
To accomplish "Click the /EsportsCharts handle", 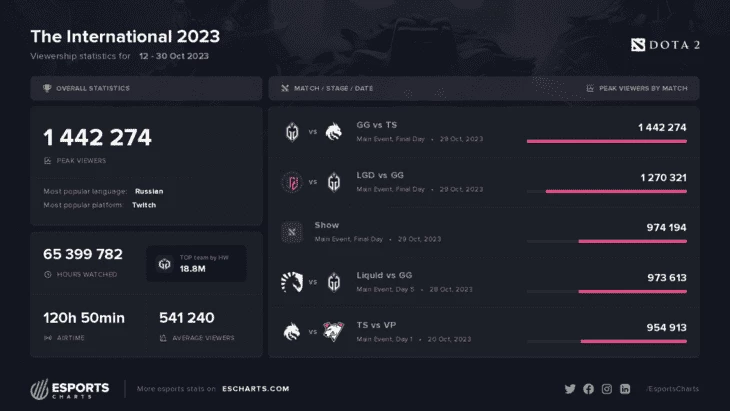I will (672, 389).
